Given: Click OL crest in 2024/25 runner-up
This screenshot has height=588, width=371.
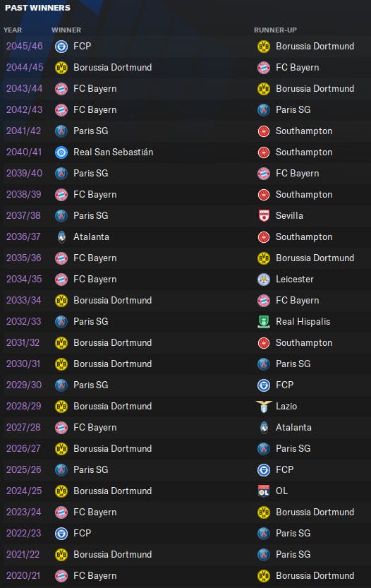Looking at the screenshot, I should point(264,491).
